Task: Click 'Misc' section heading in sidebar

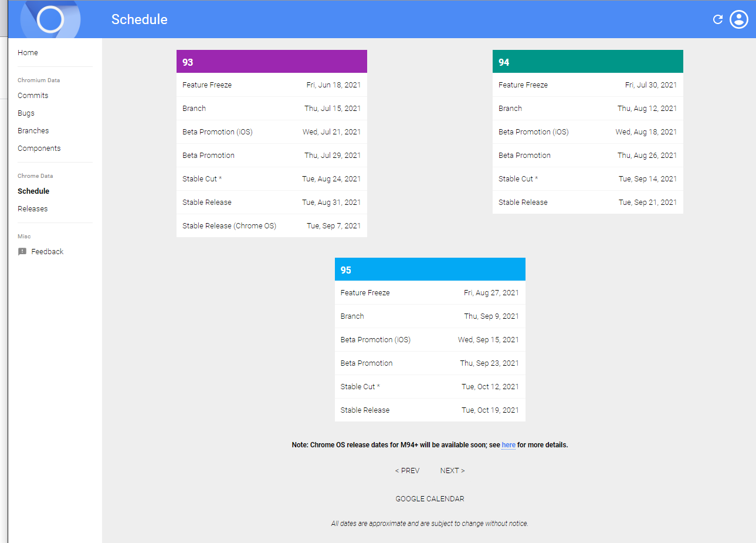Action: pos(24,237)
